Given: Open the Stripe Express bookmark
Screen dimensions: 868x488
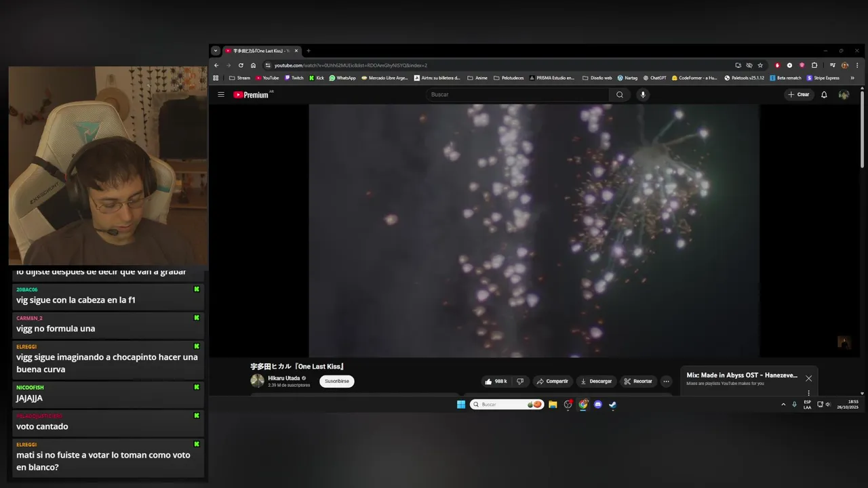Looking at the screenshot, I should click(823, 78).
